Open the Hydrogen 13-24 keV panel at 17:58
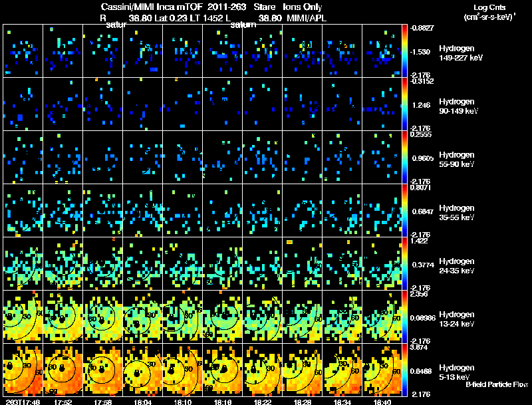 point(103,317)
